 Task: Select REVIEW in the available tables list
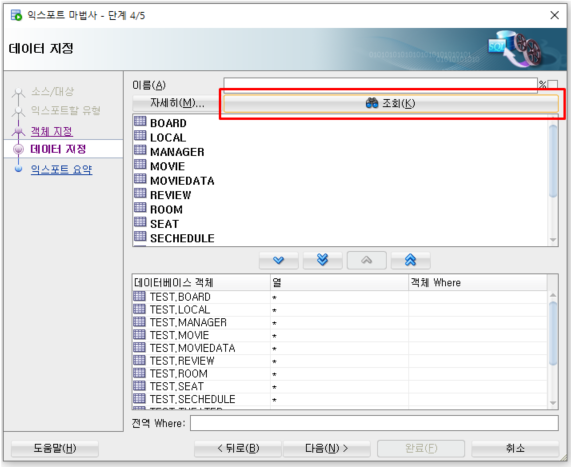pos(170,195)
